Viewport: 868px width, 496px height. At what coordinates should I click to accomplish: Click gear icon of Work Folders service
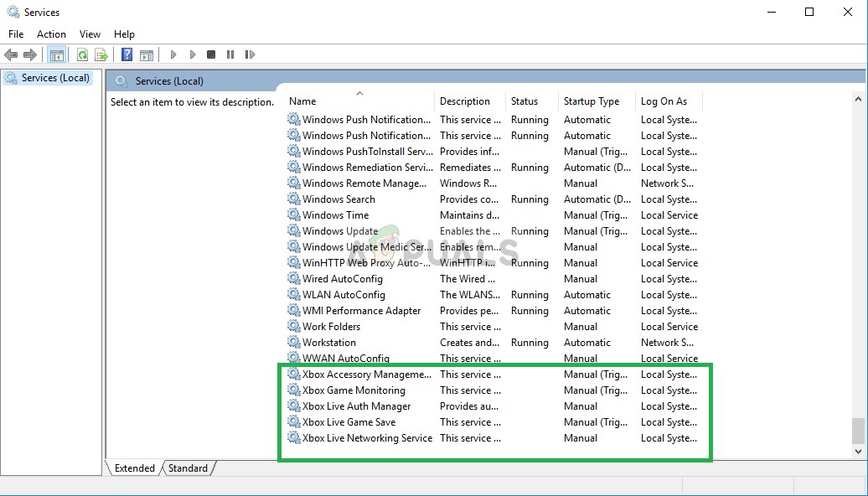tap(293, 327)
